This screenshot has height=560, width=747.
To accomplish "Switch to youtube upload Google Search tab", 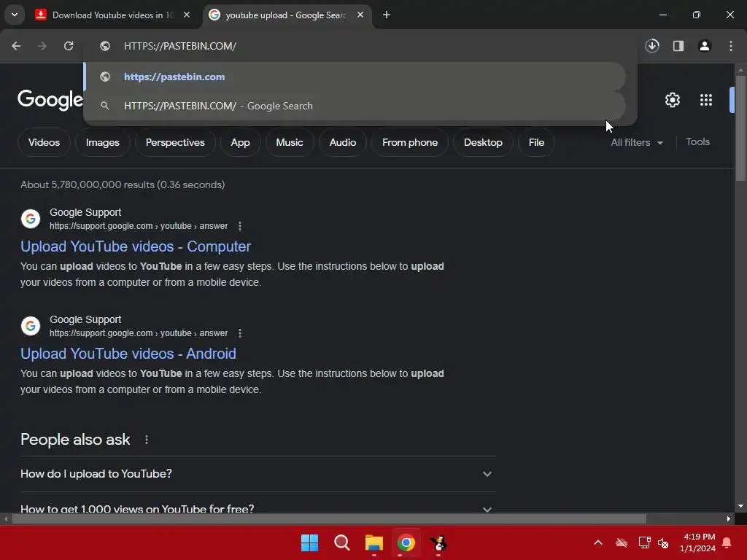I will tap(286, 15).
